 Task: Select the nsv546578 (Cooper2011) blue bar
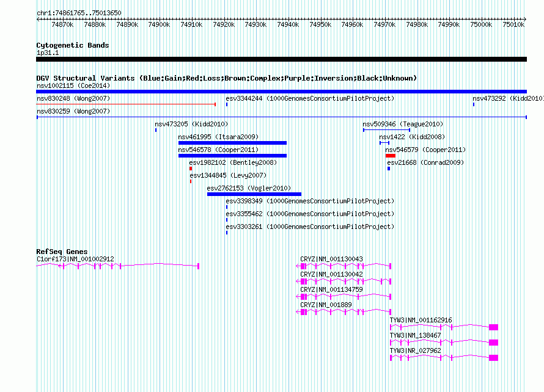(x=232, y=156)
